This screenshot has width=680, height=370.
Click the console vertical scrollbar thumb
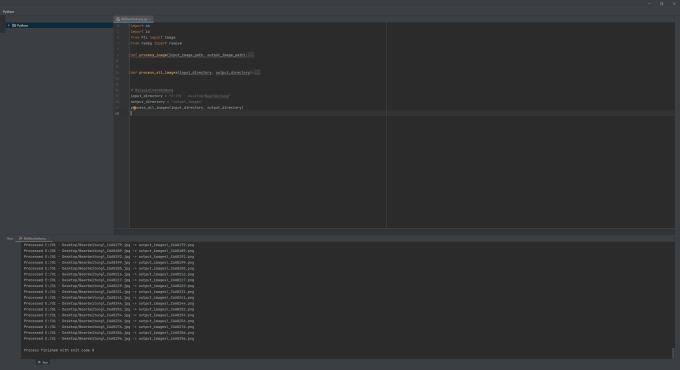[x=673, y=353]
